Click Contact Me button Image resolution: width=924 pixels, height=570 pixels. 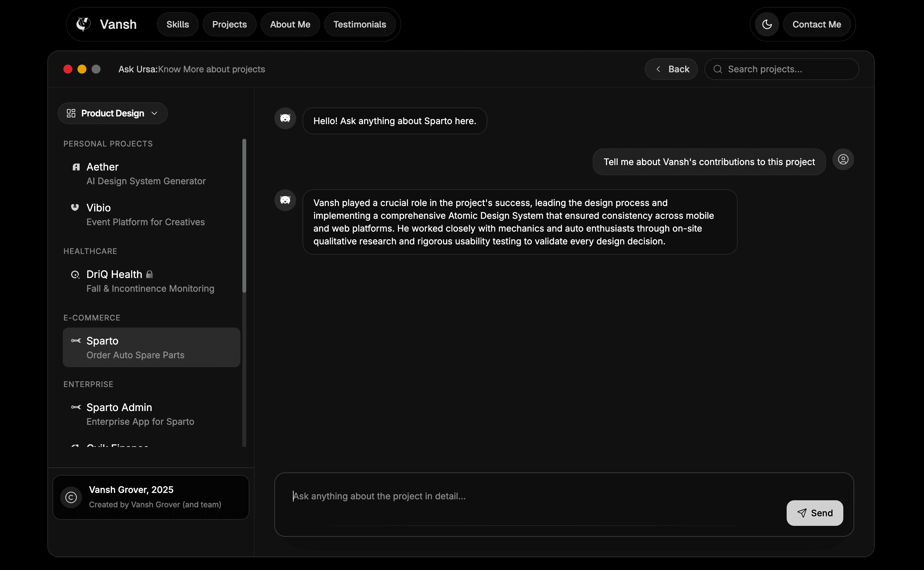816,25
